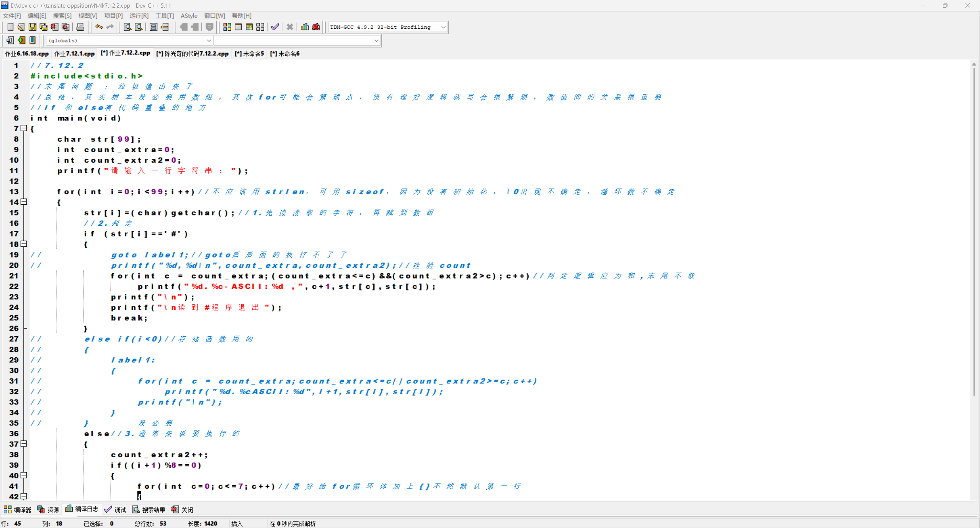Toggle fold box at line 37
The image size is (980, 528).
pyautogui.click(x=24, y=444)
